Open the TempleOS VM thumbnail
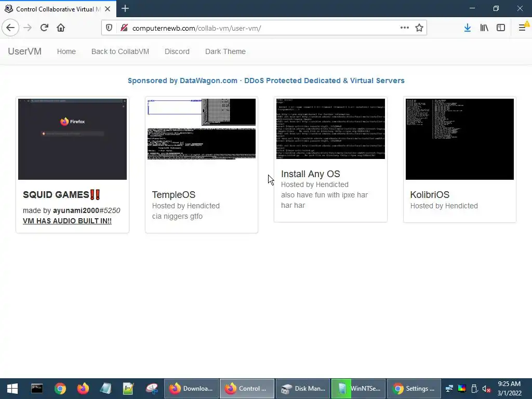 [202, 129]
